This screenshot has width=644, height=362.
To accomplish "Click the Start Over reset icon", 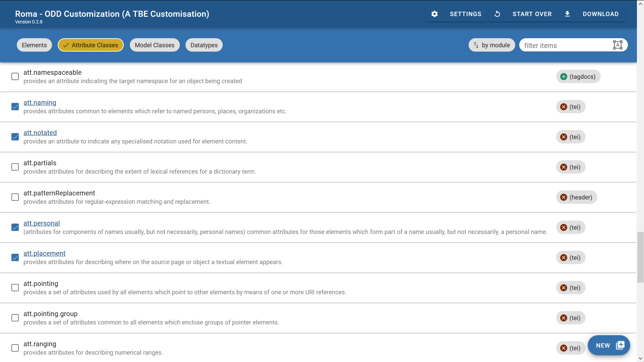I will click(x=497, y=14).
